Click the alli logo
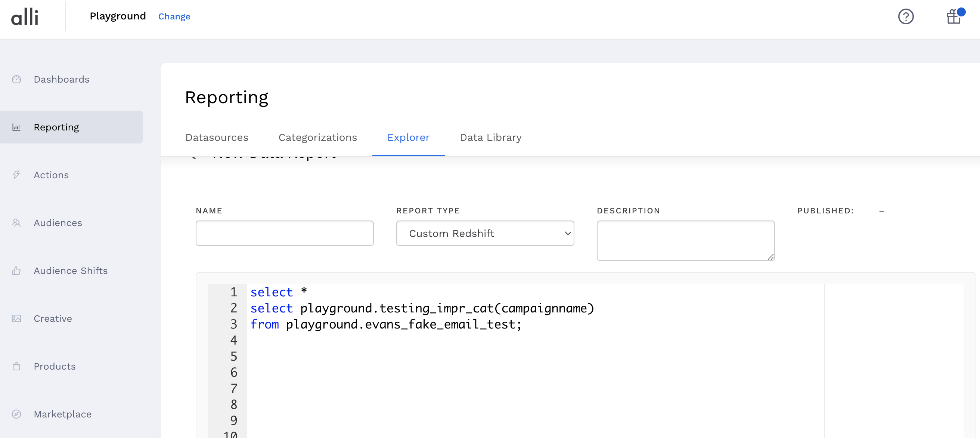 pyautogui.click(x=25, y=17)
